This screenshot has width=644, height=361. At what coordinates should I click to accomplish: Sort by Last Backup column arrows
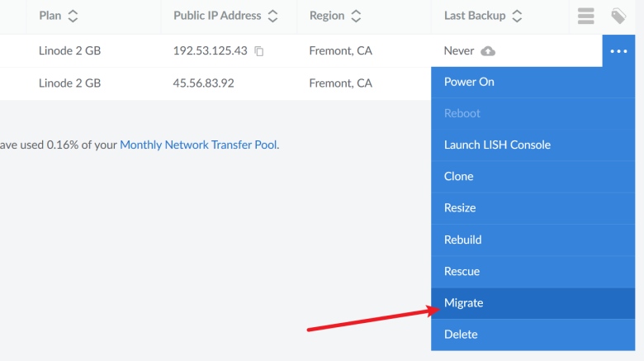tap(517, 16)
